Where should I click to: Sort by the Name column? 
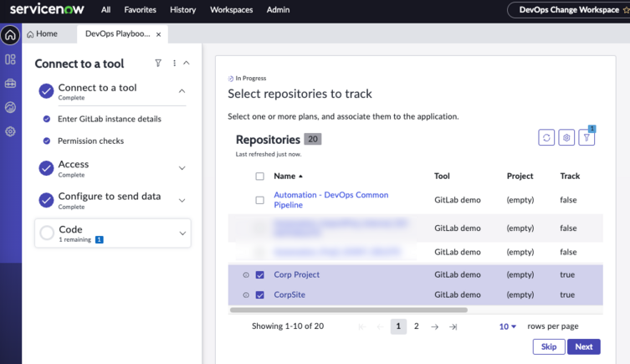coord(288,176)
